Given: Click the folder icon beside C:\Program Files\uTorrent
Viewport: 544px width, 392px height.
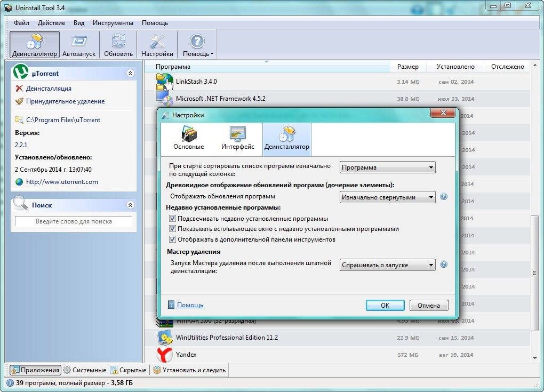Looking at the screenshot, I should 19,119.
